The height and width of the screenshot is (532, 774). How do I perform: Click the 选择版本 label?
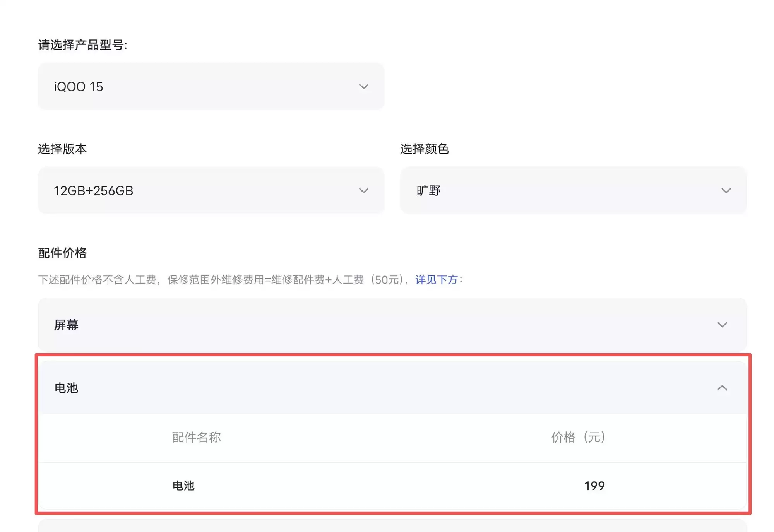pyautogui.click(x=62, y=149)
